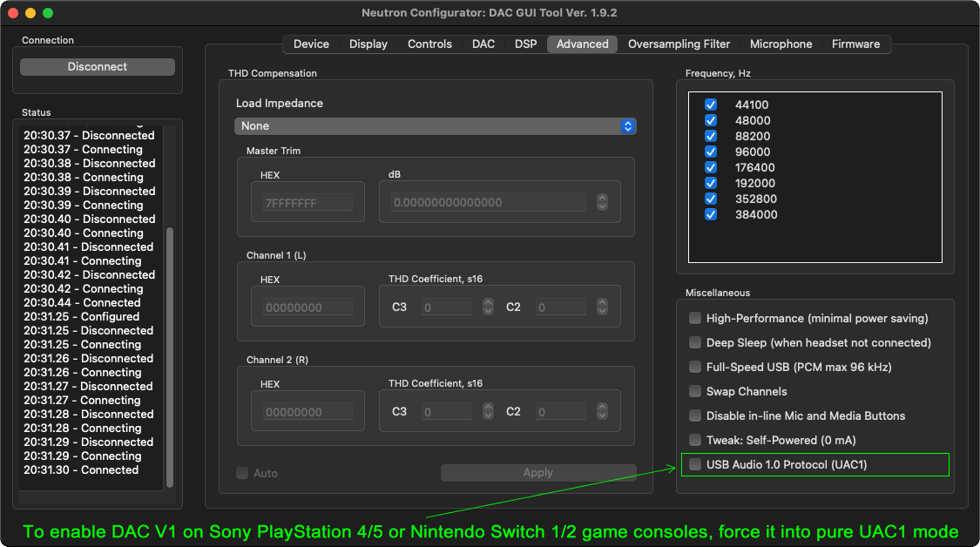Click the Disconnect button
The height and width of the screenshot is (547, 980).
[x=98, y=67]
